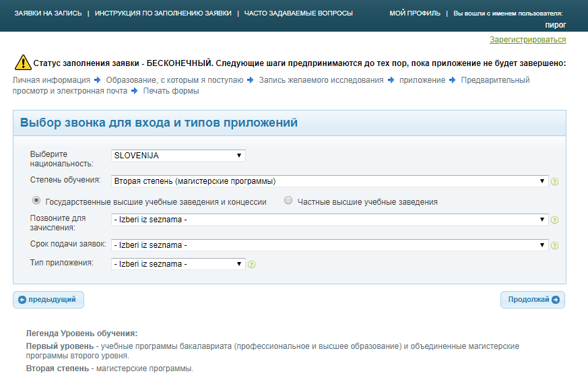The height and width of the screenshot is (384, 588).
Task: Click the help icon beside Позвоните для зачисления
Action: tap(554, 220)
